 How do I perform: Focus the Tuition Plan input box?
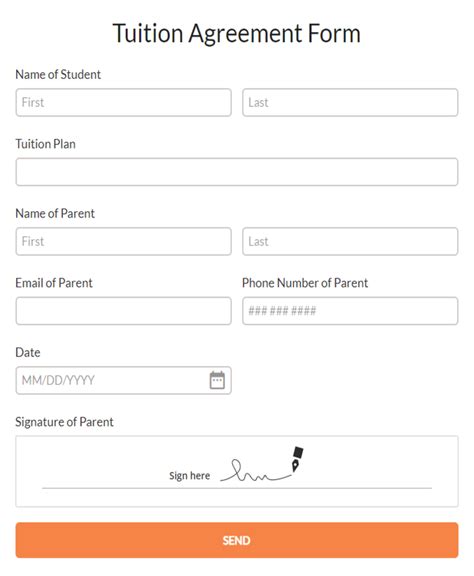pyautogui.click(x=237, y=172)
